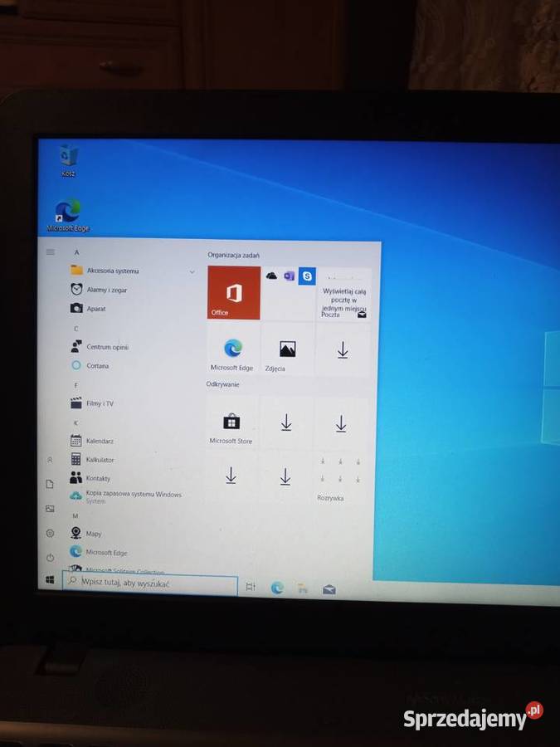Click the download tile next to Zdjęcia

point(343,350)
